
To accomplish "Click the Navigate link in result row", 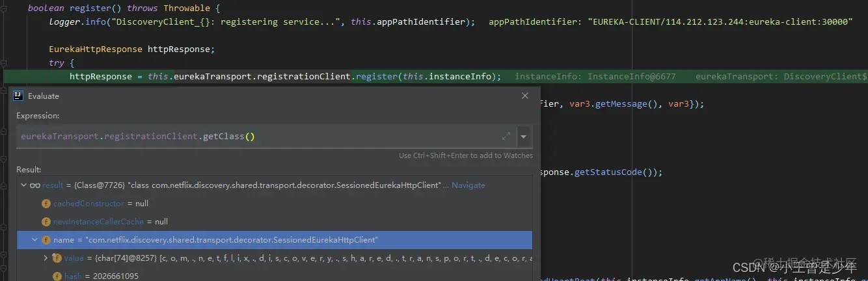I will point(468,185).
